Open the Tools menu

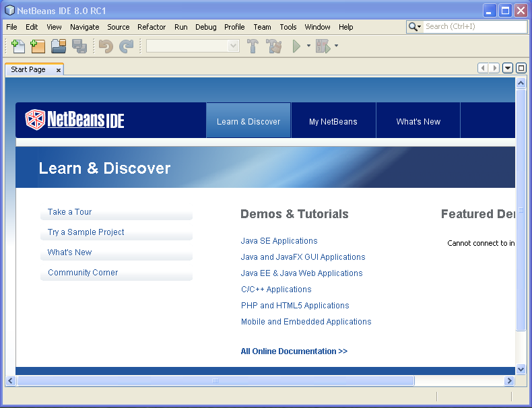click(x=288, y=27)
